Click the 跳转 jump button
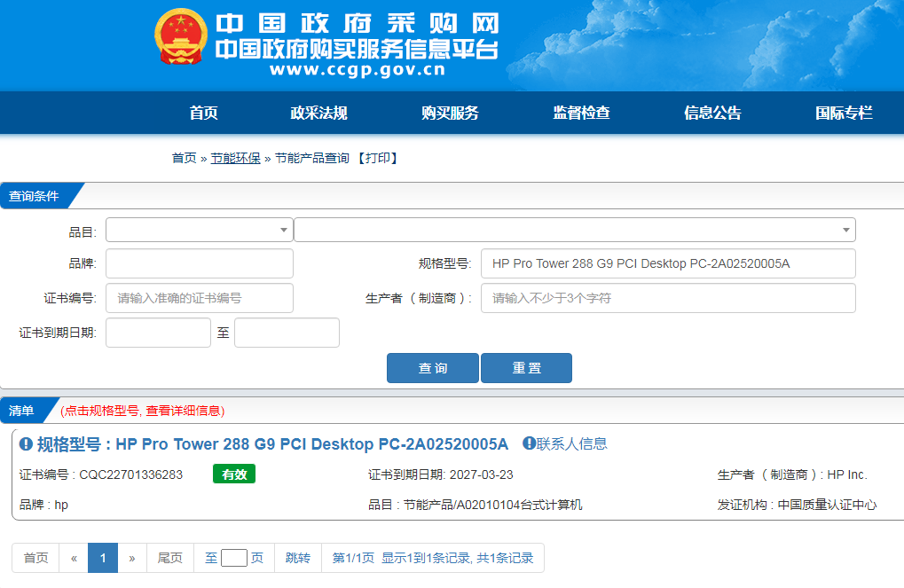 pyautogui.click(x=298, y=558)
